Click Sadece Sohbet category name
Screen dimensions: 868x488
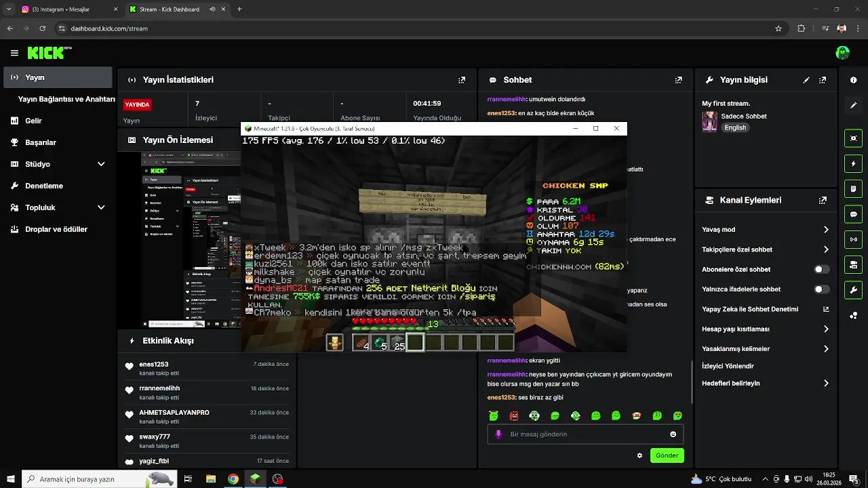click(744, 116)
